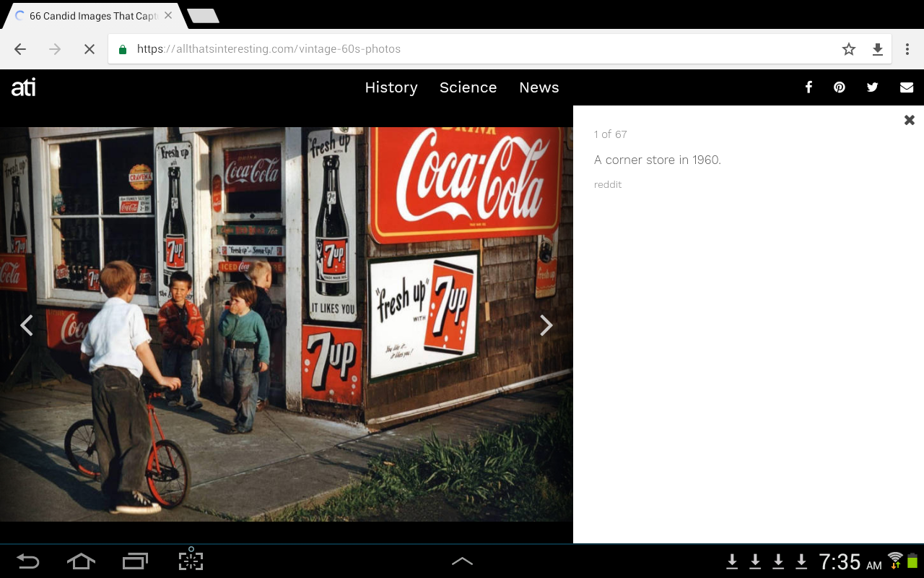Image resolution: width=924 pixels, height=578 pixels.
Task: Open the News menu item
Action: [539, 87]
